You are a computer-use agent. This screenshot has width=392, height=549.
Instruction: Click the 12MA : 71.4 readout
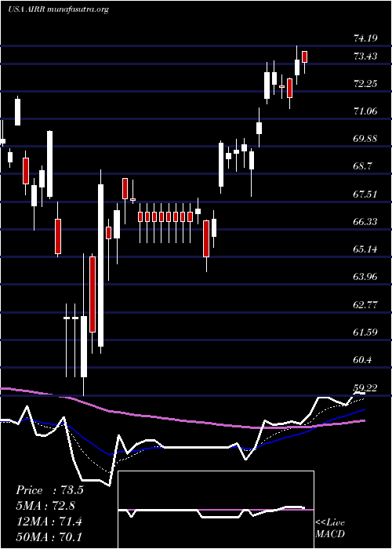[49, 522]
